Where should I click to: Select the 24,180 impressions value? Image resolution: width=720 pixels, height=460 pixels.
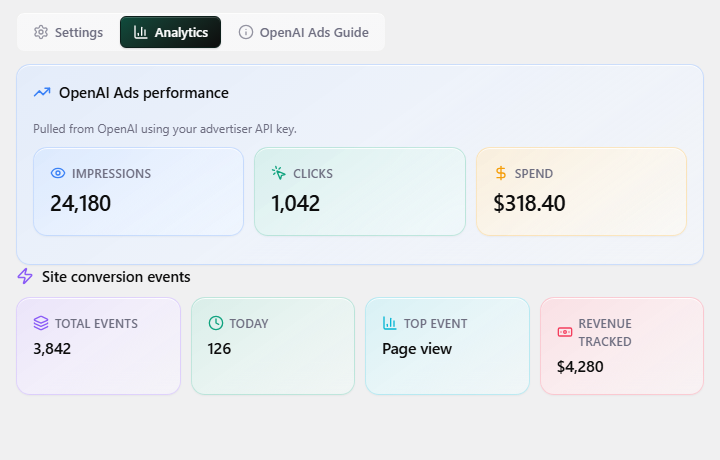pyautogui.click(x=80, y=203)
